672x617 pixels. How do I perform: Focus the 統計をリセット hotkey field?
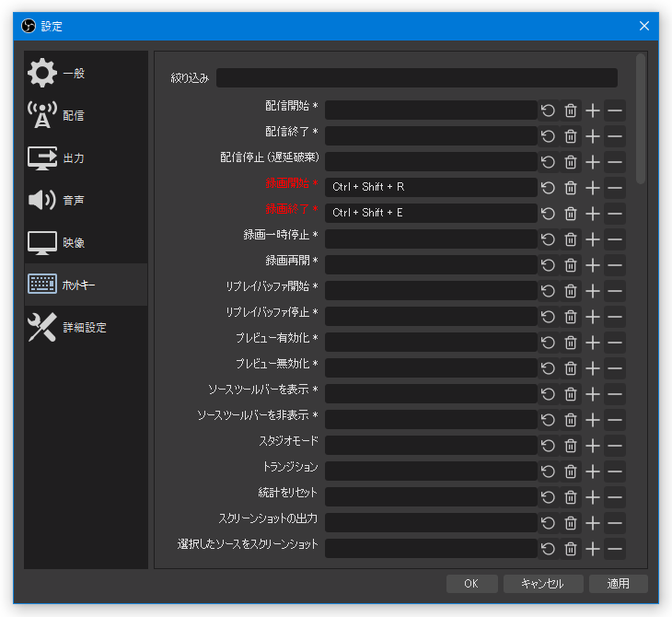[431, 497]
